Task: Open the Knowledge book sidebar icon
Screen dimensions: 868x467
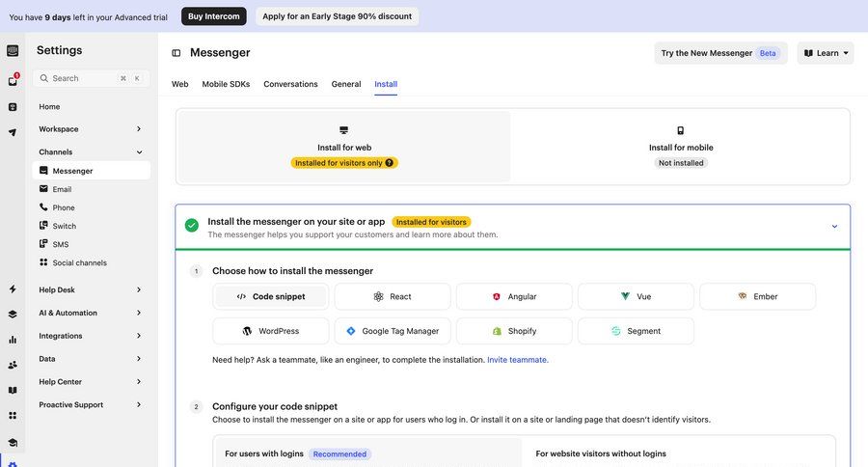Action: 13,390
